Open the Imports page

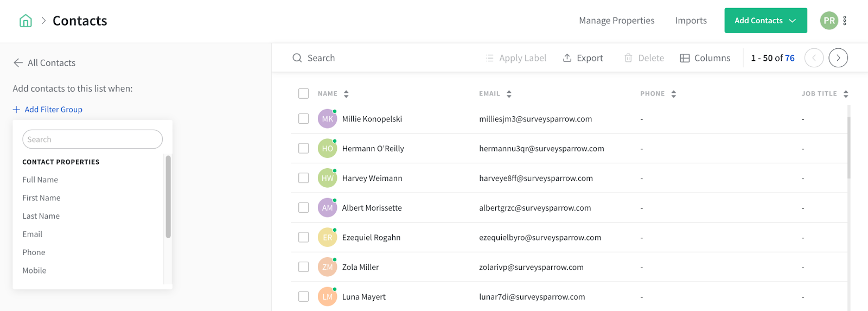click(691, 21)
